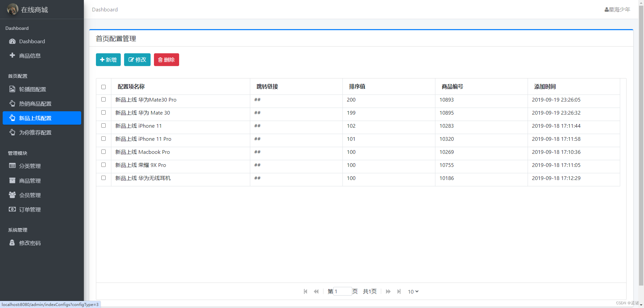Click the plus icon beside 商品信息
This screenshot has height=308, width=644.
click(12, 55)
